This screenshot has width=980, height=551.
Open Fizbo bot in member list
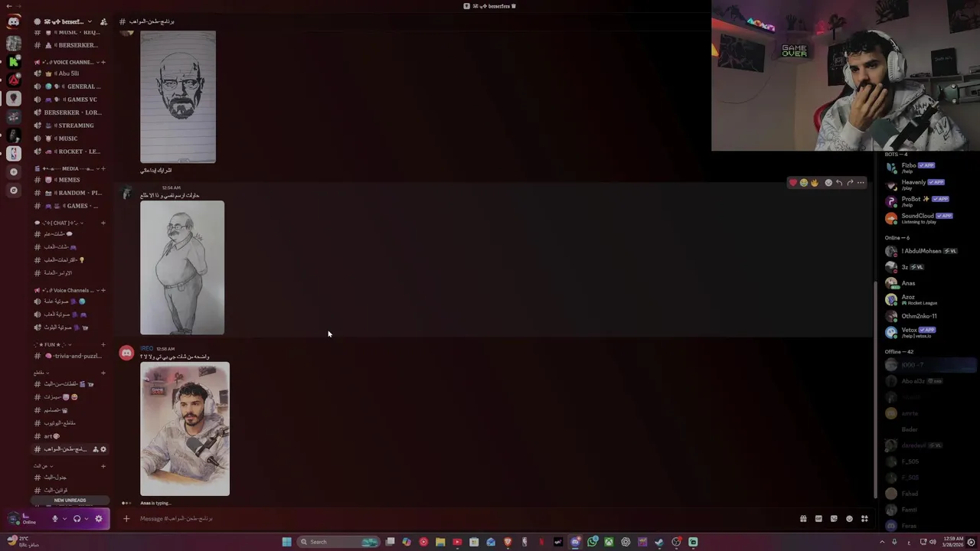[x=928, y=168]
